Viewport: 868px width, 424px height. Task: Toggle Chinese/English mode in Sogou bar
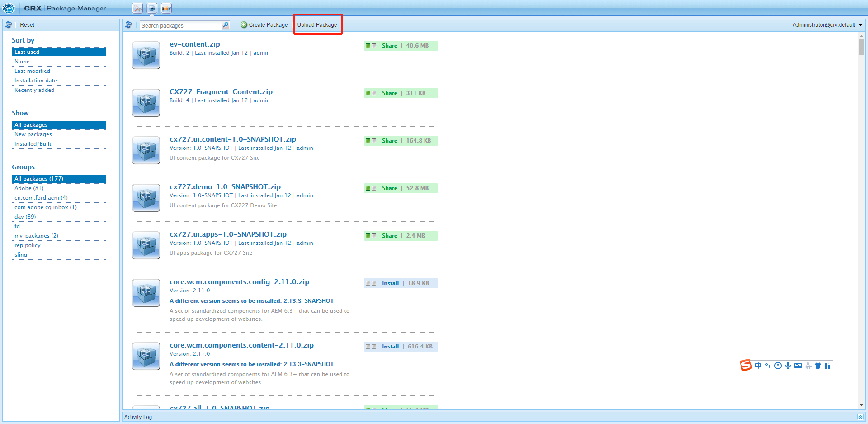758,366
